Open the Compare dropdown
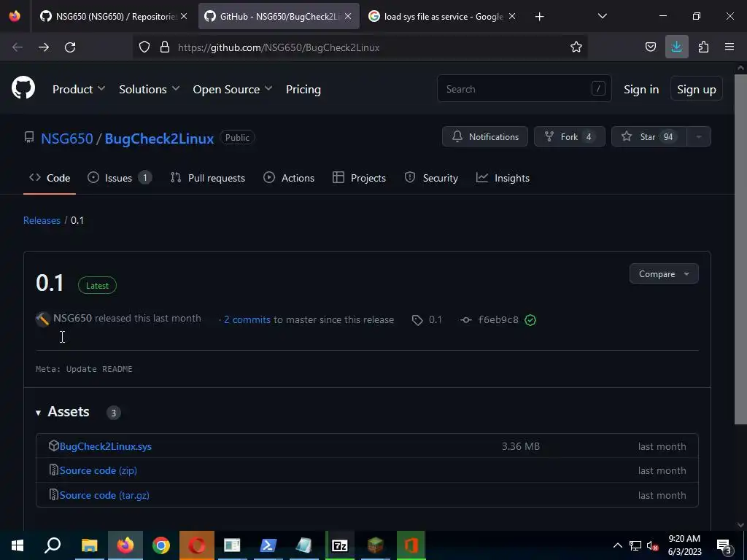This screenshot has width=747, height=560. pos(664,274)
